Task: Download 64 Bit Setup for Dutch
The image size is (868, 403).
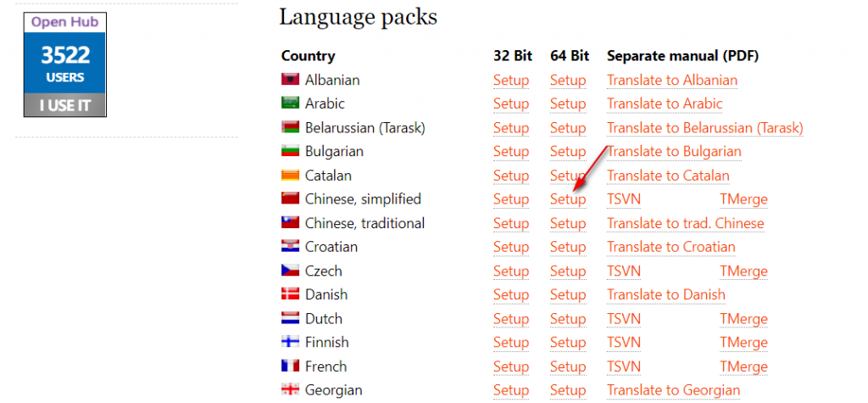Action: pos(568,319)
